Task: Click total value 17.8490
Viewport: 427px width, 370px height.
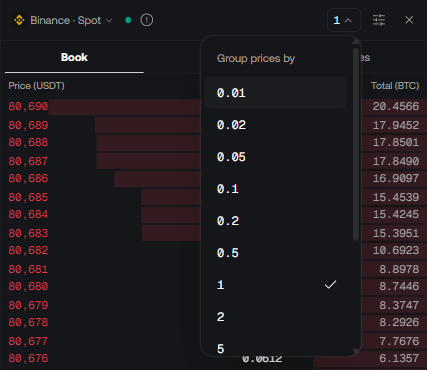Action: pos(396,161)
